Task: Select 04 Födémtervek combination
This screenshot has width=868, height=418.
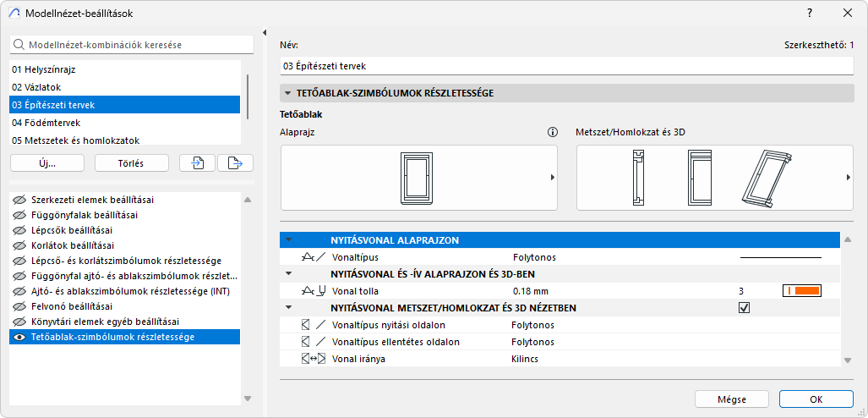Action: pyautogui.click(x=125, y=123)
